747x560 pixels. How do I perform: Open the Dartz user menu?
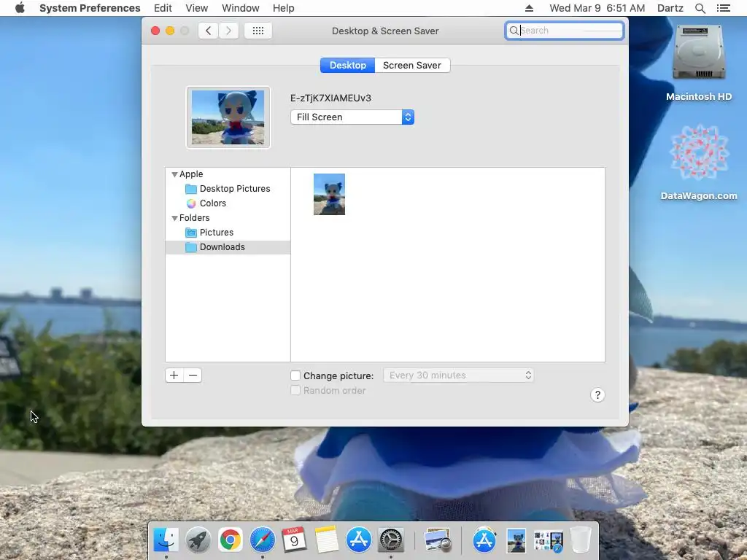[670, 8]
